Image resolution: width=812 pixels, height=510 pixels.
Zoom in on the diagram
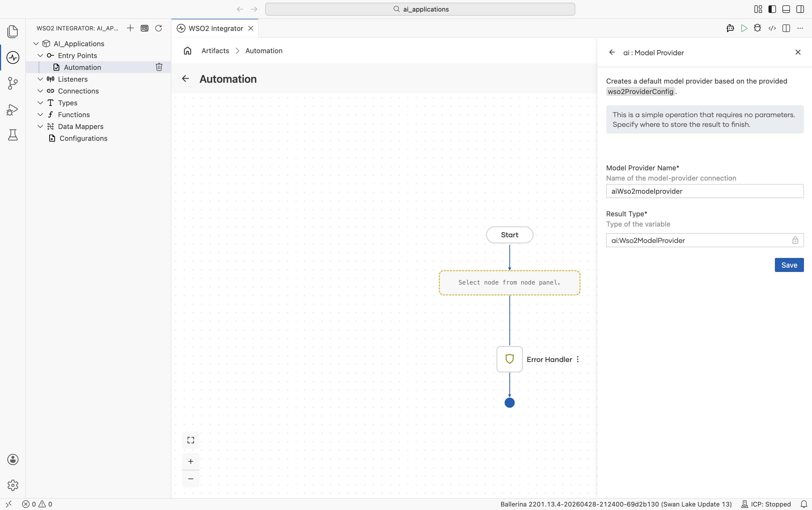[191, 461]
